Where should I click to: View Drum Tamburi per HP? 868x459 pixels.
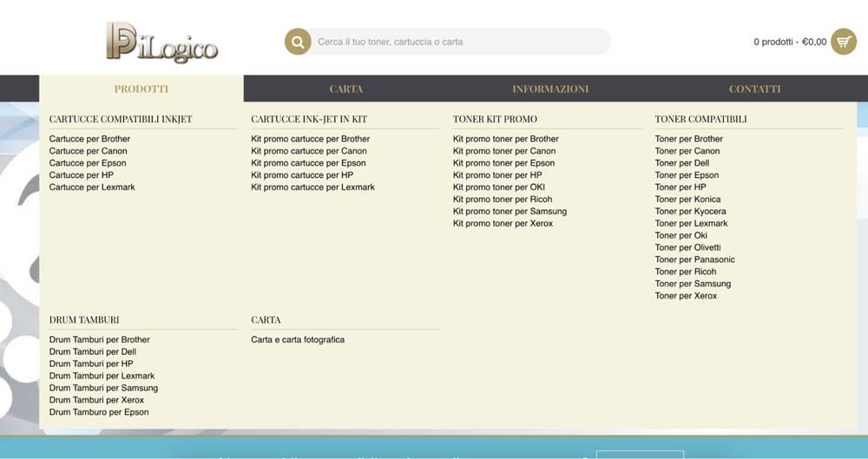[91, 364]
